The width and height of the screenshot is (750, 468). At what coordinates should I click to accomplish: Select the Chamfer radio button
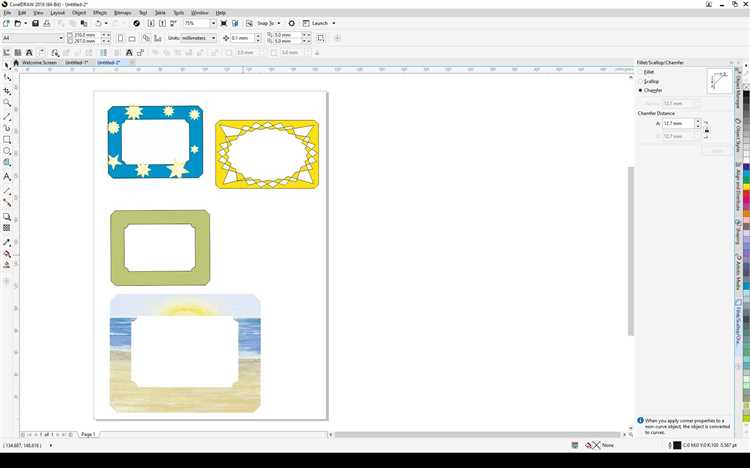641,90
